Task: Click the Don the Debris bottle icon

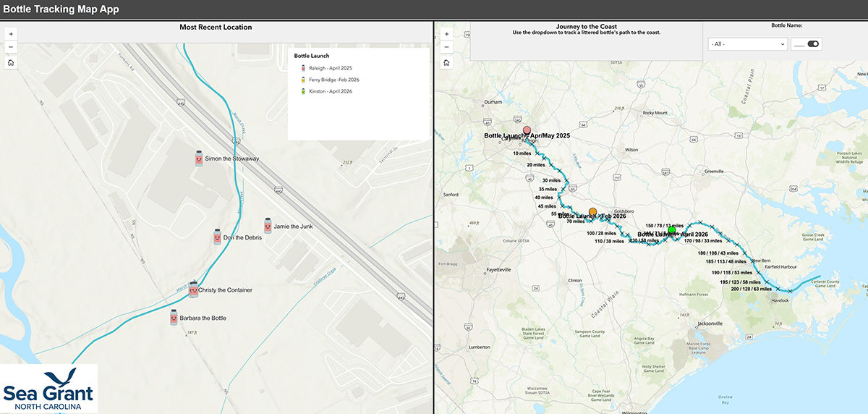Action: pyautogui.click(x=217, y=237)
